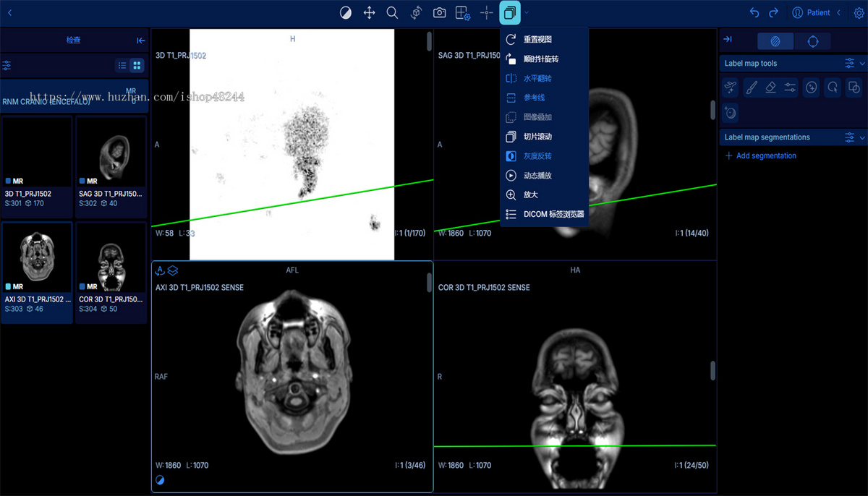
Task: Click the highlighted stack scroll tool
Action: click(510, 13)
